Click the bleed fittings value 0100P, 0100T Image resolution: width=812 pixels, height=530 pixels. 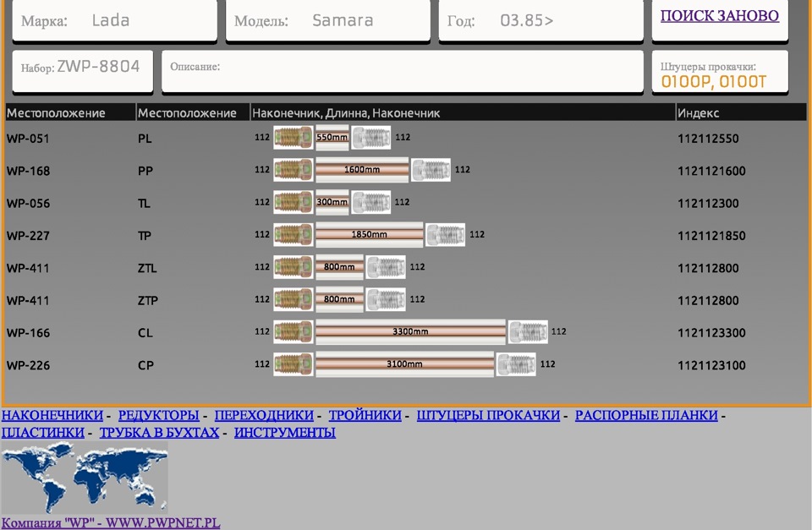[x=714, y=82]
